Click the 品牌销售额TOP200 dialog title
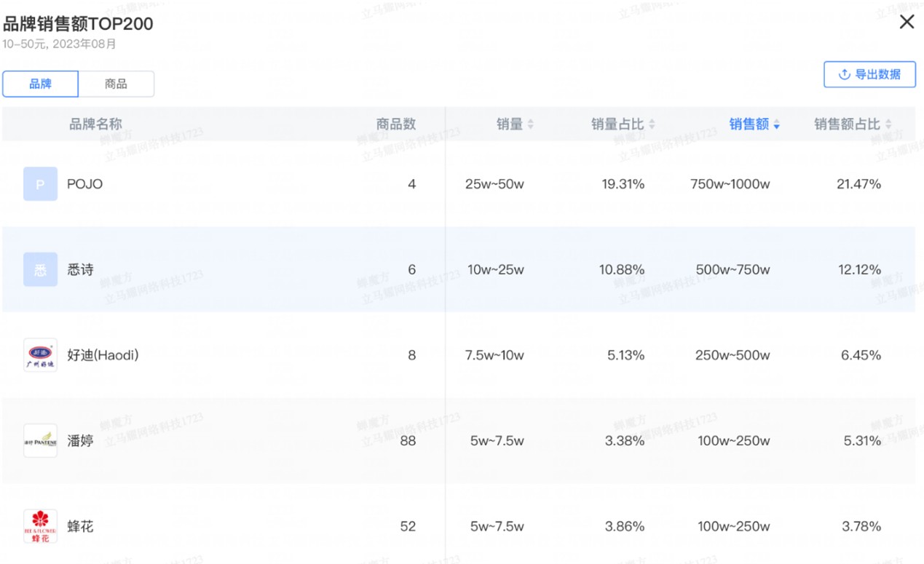Viewport: 924px width, 564px height. [78, 23]
